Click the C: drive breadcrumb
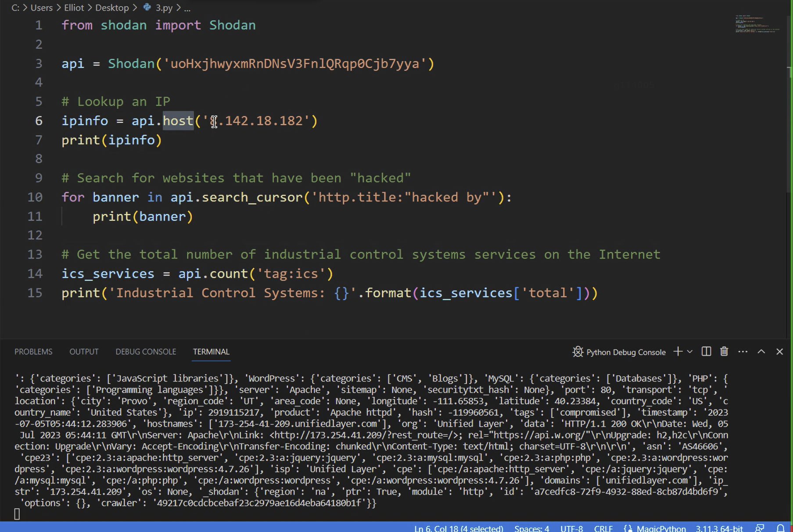Image resolution: width=793 pixels, height=532 pixels. (15, 7)
